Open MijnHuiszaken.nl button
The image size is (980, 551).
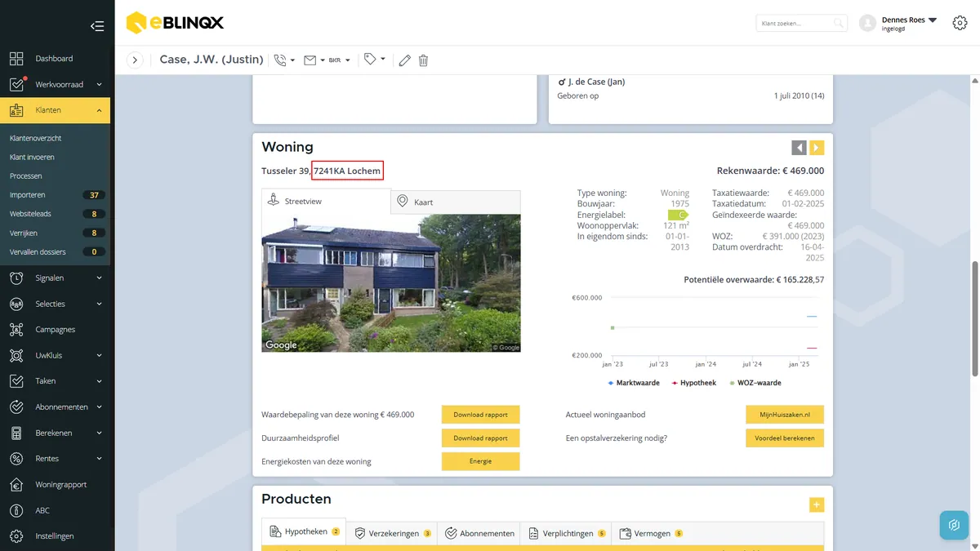click(x=785, y=415)
